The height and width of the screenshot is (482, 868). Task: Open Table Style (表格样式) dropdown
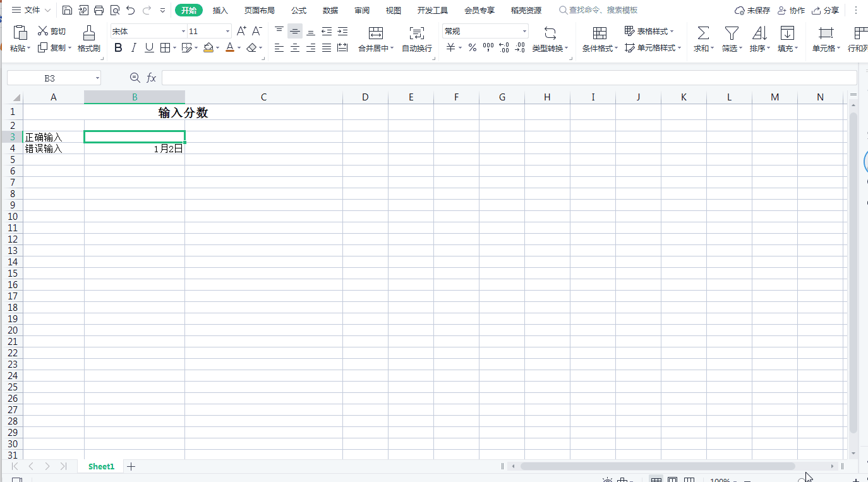click(649, 31)
